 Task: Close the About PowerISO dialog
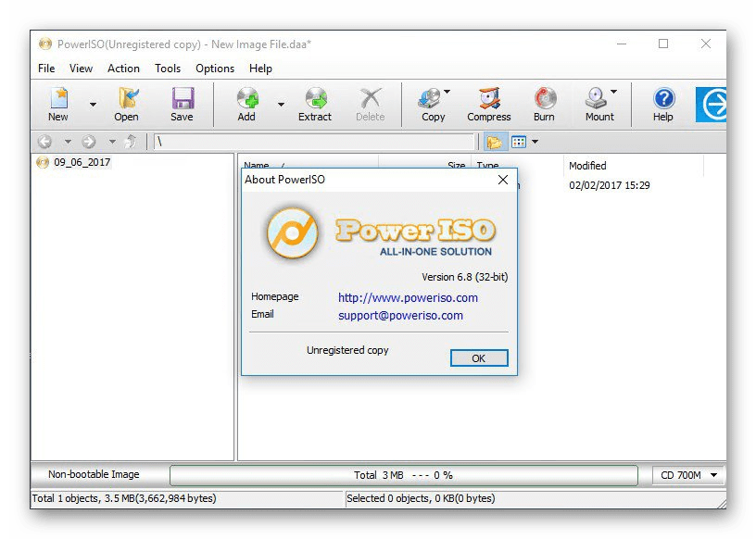pos(503,180)
